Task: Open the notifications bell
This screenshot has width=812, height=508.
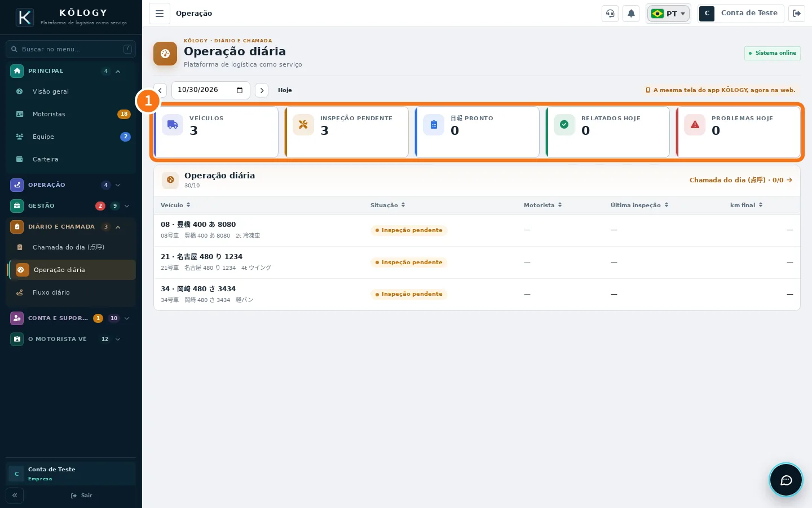Action: click(631, 14)
